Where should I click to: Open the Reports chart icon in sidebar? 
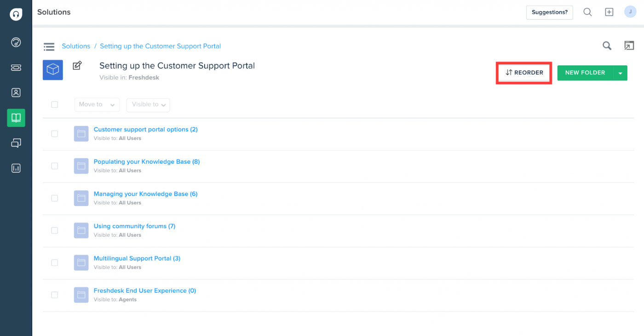click(x=16, y=168)
